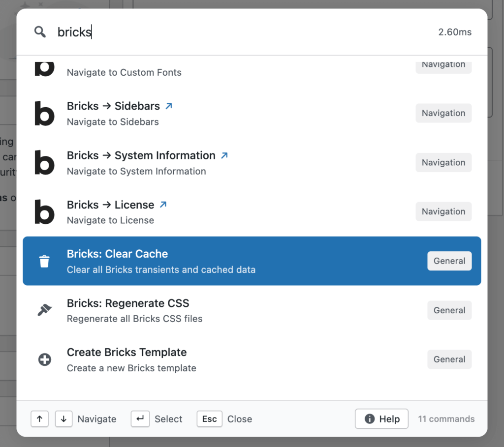Click the info icon inside the Help button
Viewport: 504px width, 447px height.
tap(369, 419)
